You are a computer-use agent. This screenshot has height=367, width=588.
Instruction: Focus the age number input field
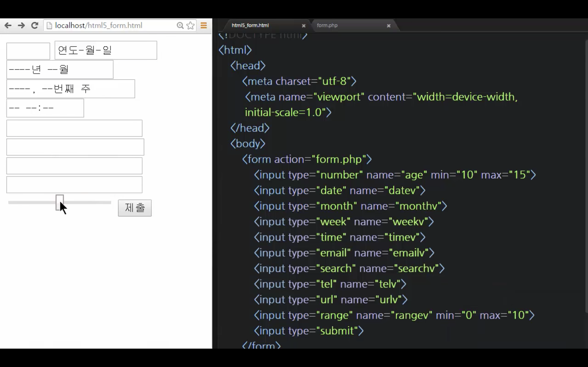coord(28,51)
